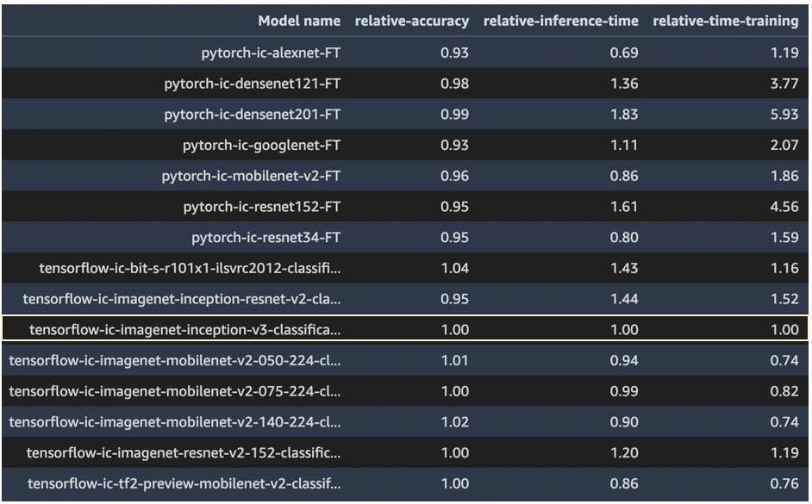Click resnet152-FT training time value 4.56

pos(784,207)
